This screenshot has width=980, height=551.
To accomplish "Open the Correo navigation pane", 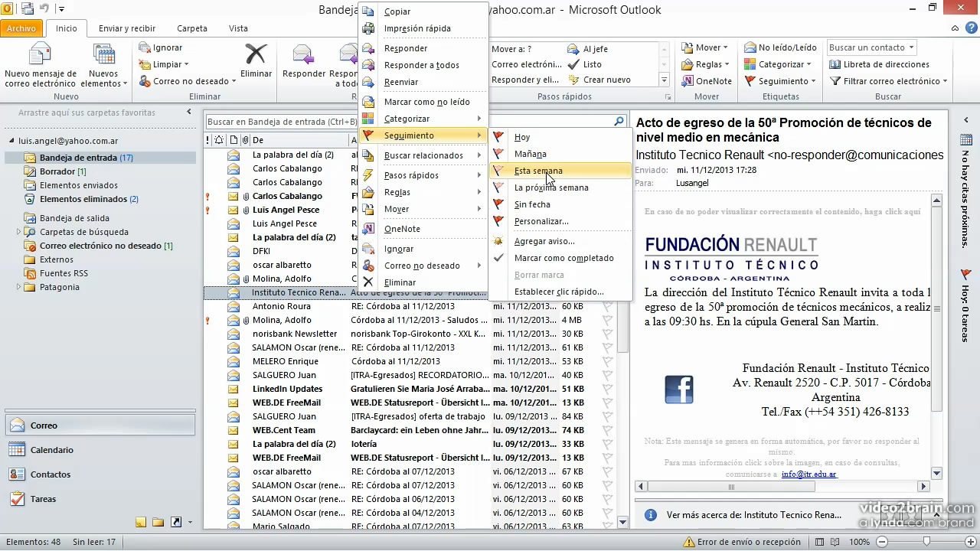I will [100, 425].
